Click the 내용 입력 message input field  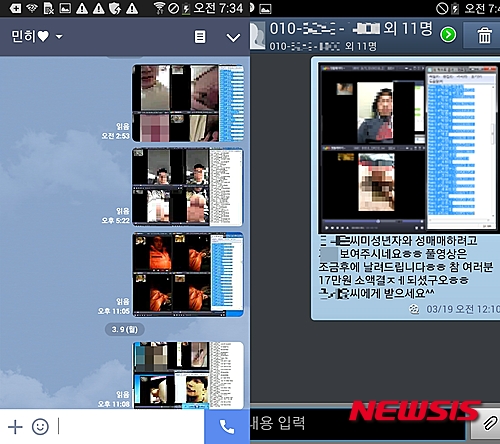(357, 423)
